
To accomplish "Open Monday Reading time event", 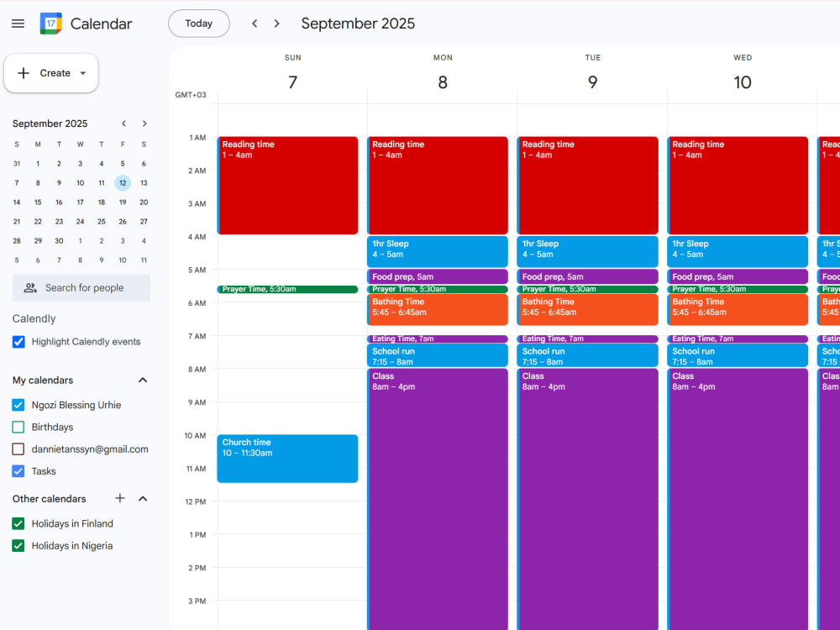I will tap(438, 186).
